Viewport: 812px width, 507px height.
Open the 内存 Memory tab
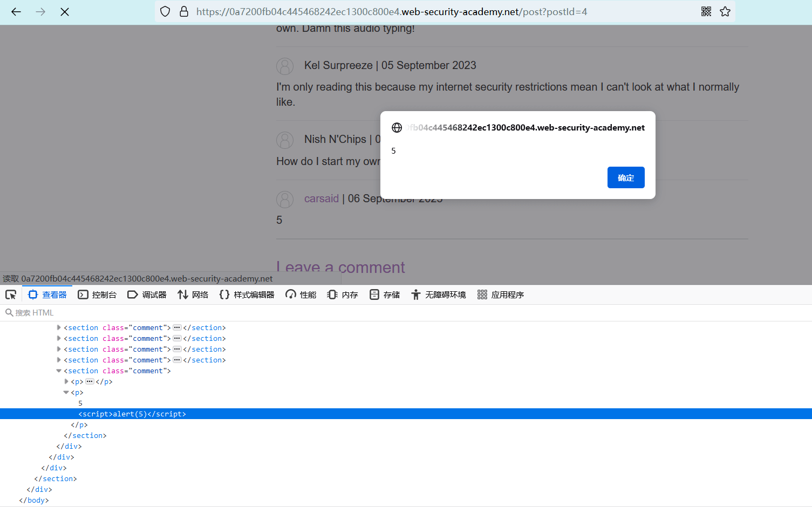[x=343, y=294]
